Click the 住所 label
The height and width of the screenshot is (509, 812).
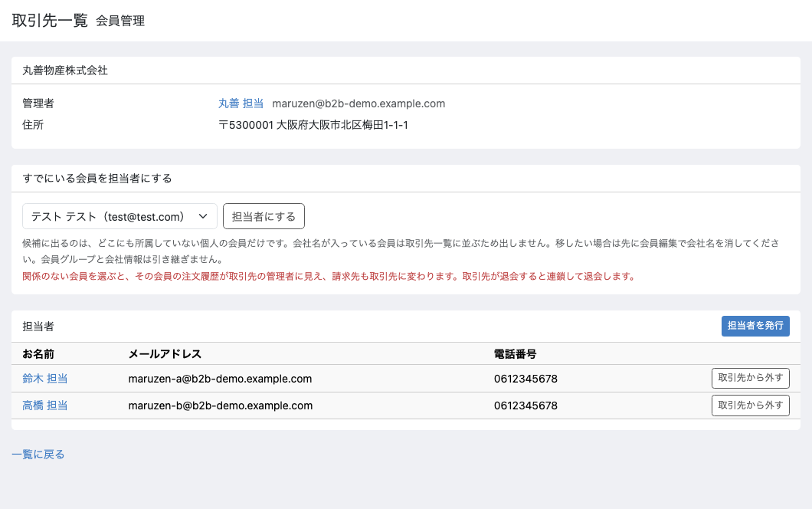[33, 125]
